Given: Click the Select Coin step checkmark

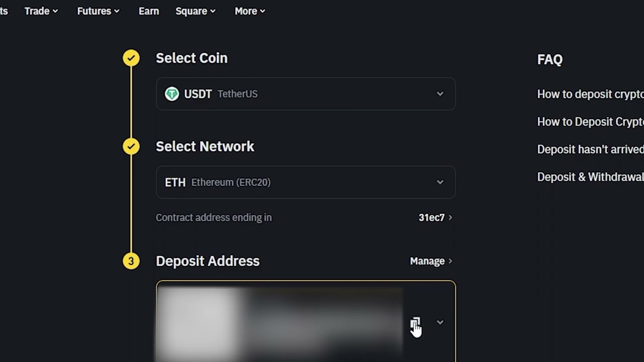Looking at the screenshot, I should pos(131,58).
